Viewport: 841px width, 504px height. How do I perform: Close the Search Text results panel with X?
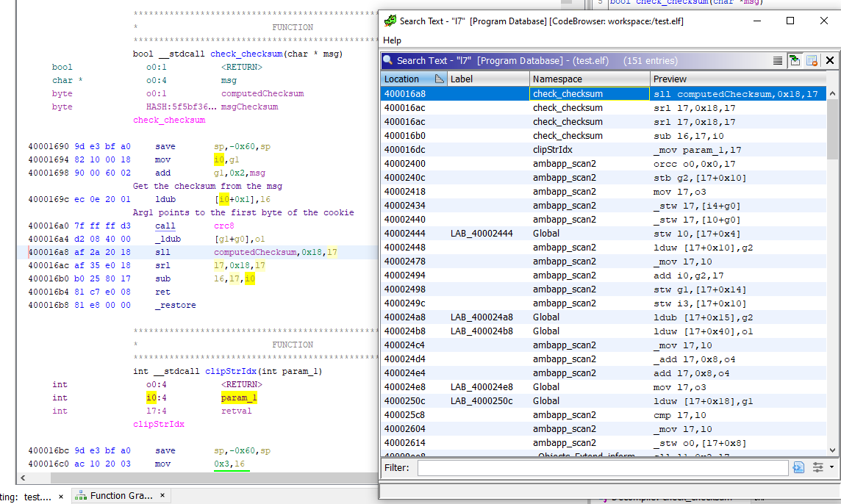[x=830, y=60]
